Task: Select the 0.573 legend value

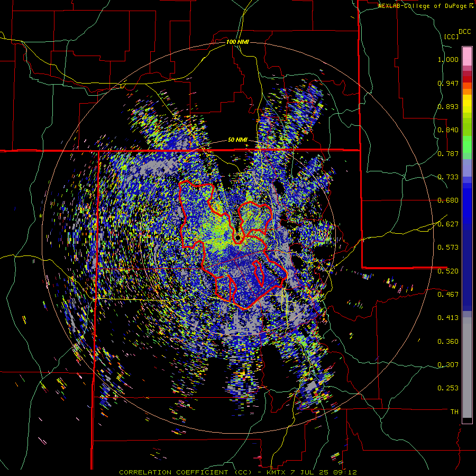Action: point(448,248)
